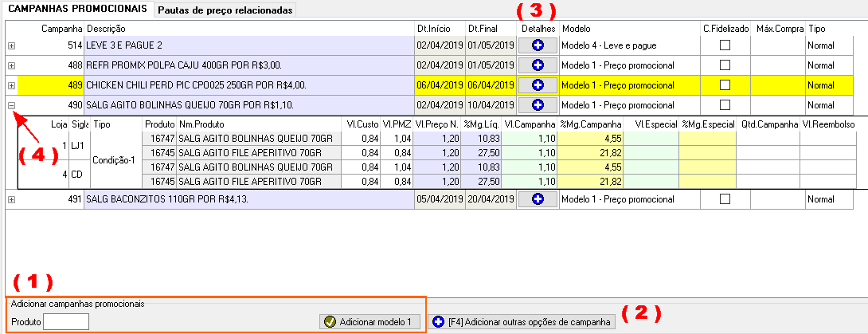Viewport: 868px width, 334px height.
Task: Click start date 05/04/2019
Action: pyautogui.click(x=440, y=198)
